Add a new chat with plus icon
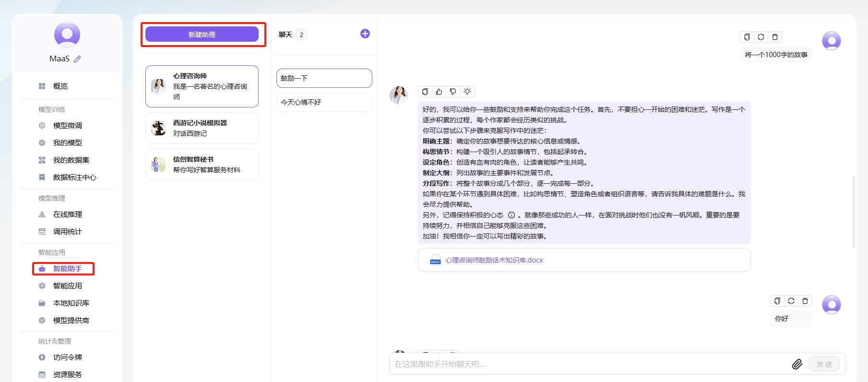The height and width of the screenshot is (382, 868). (x=365, y=34)
